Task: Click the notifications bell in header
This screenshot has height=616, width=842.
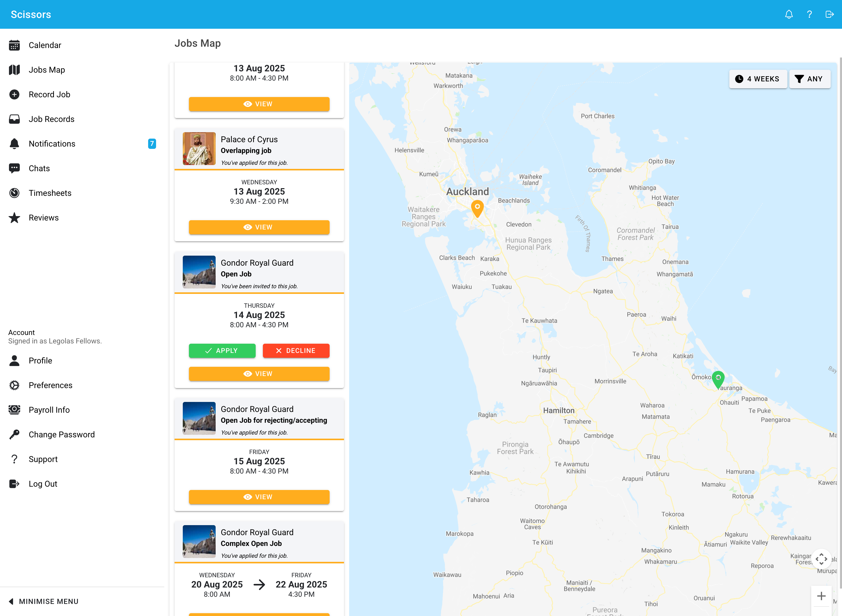Action: pyautogui.click(x=789, y=14)
